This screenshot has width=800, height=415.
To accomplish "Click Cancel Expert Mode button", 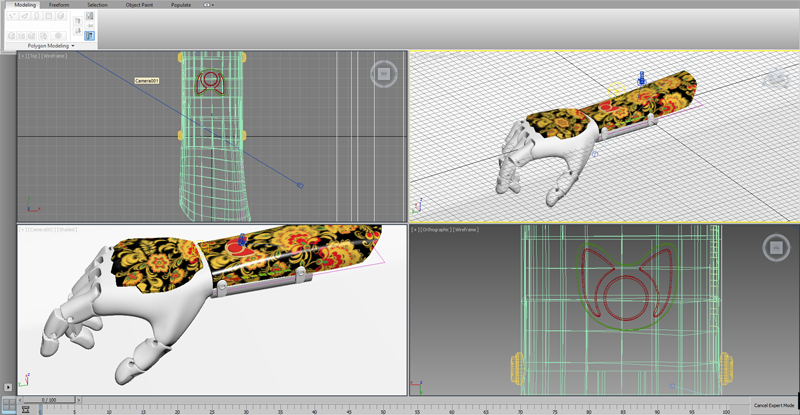I will 774,405.
